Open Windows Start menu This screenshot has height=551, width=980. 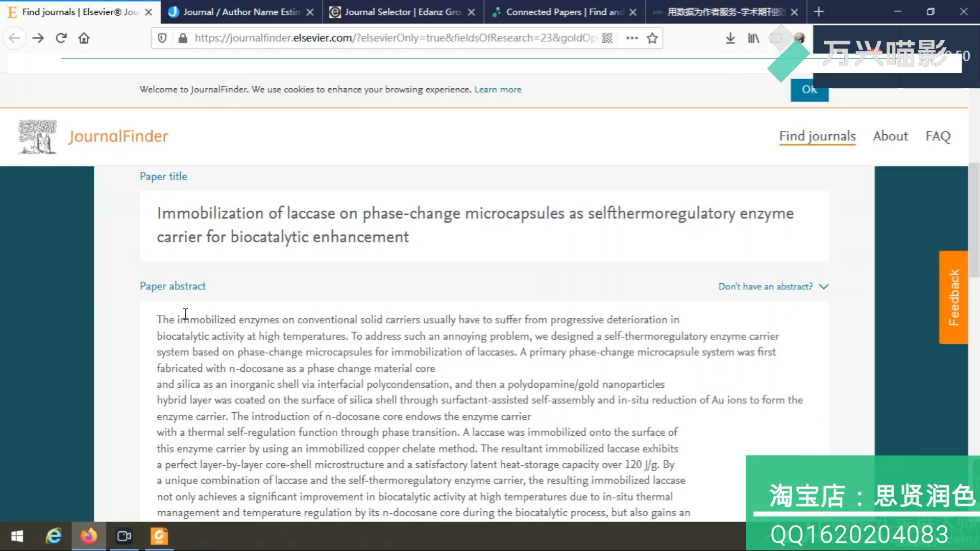click(x=17, y=536)
